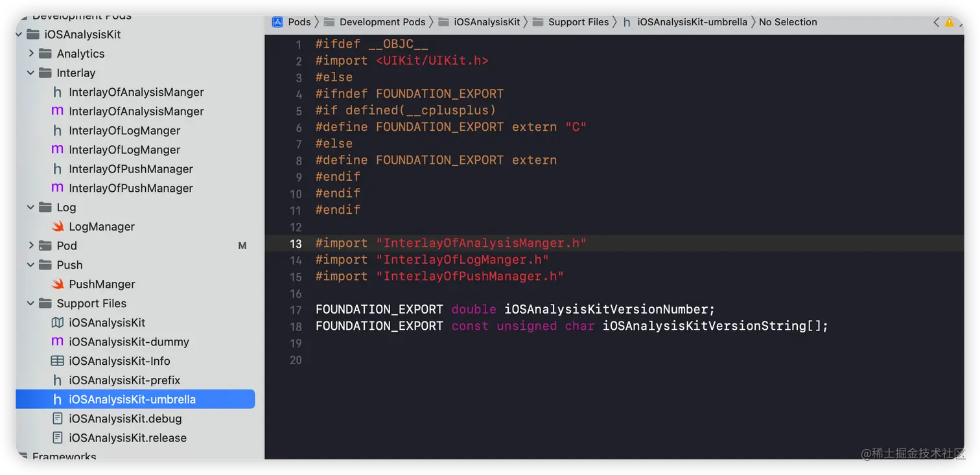Click the folder icon of the iOSAnalysisKit group in the navigator
The width and height of the screenshot is (980, 475).
pos(33,34)
